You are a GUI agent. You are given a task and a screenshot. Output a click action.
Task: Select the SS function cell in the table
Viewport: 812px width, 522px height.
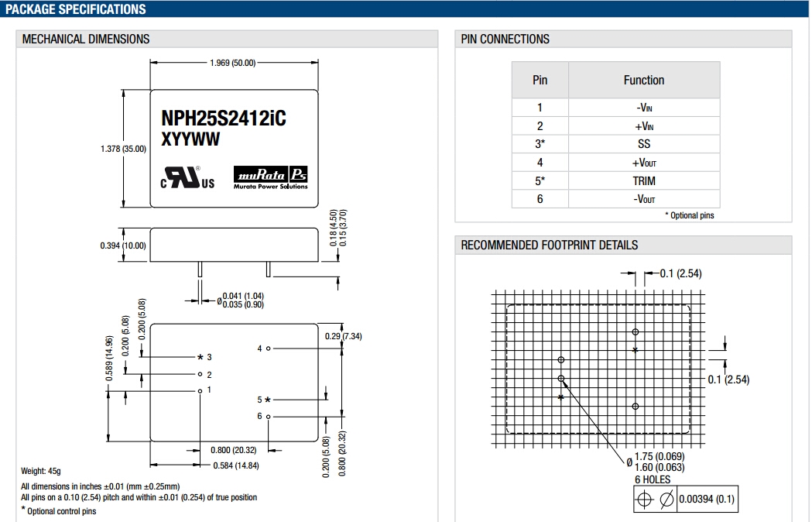point(643,144)
